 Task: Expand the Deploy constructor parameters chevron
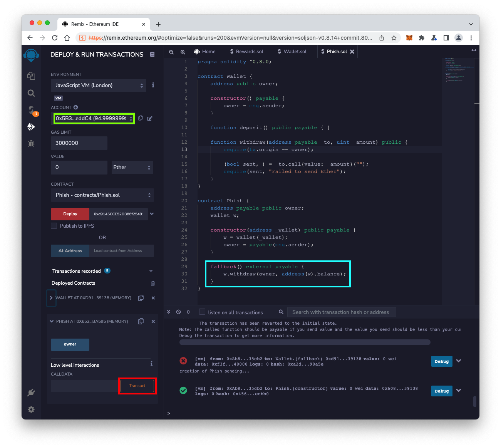click(x=152, y=214)
